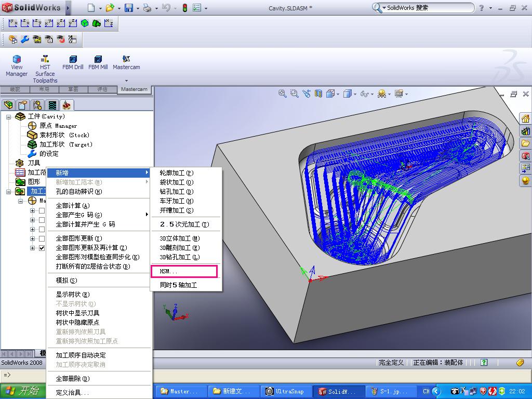This screenshot has height=399, width=532.
Task: Open the PropertyManager tab icon
Action: coord(23,105)
